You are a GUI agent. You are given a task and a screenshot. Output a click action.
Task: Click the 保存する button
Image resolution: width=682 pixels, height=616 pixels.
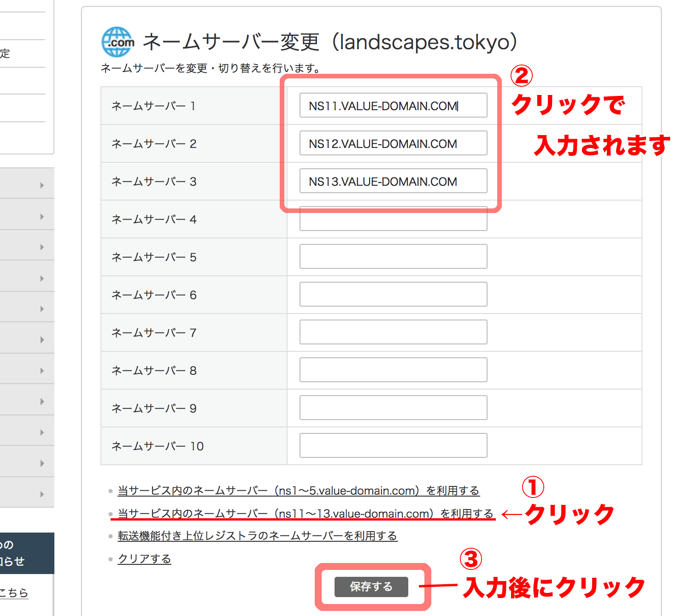[371, 587]
